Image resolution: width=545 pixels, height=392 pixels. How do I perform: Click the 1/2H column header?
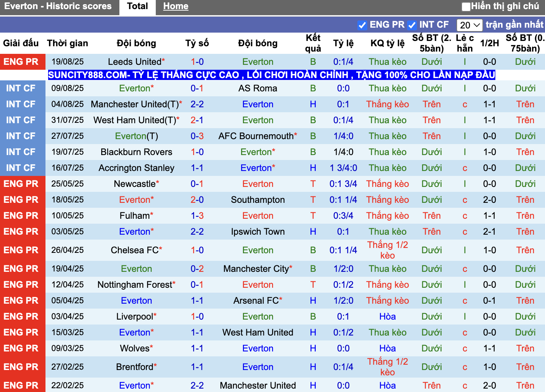pyautogui.click(x=490, y=43)
